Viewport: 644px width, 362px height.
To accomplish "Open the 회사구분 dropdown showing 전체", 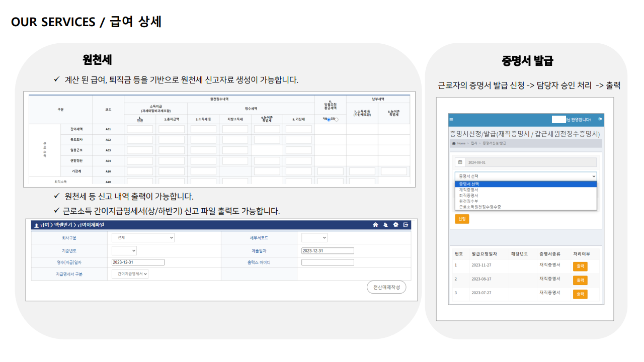I will click(x=143, y=237).
